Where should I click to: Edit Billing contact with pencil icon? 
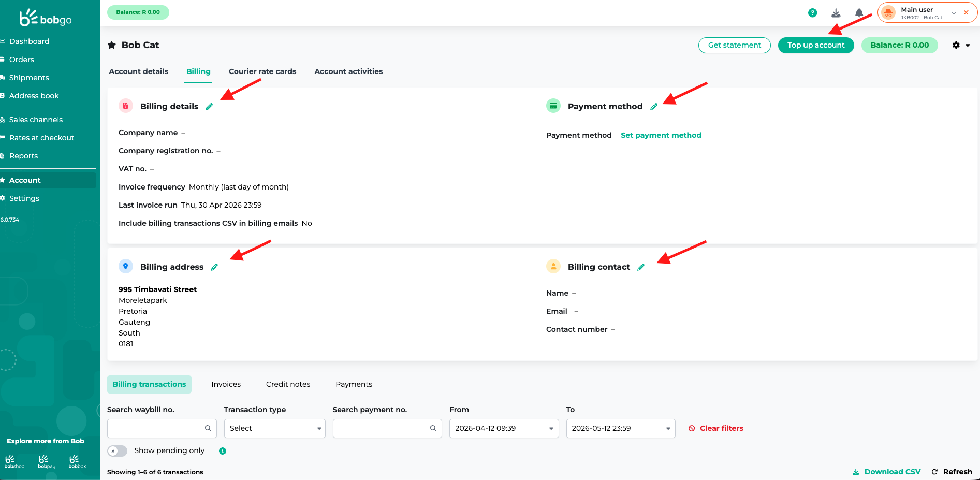641,267
